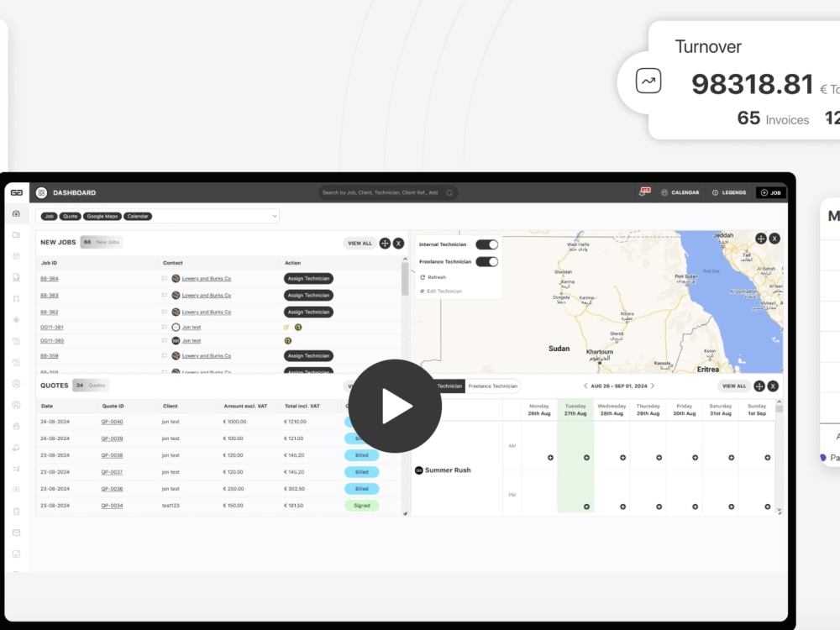840x630 pixels.
Task: Assign Technician to job 88-359
Action: pos(308,355)
